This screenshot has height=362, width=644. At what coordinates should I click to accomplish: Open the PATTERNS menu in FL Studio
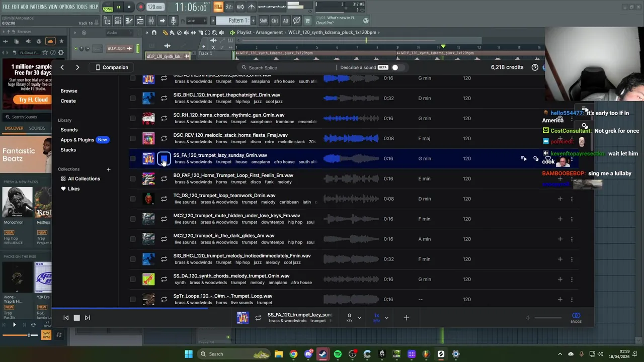point(38,7)
